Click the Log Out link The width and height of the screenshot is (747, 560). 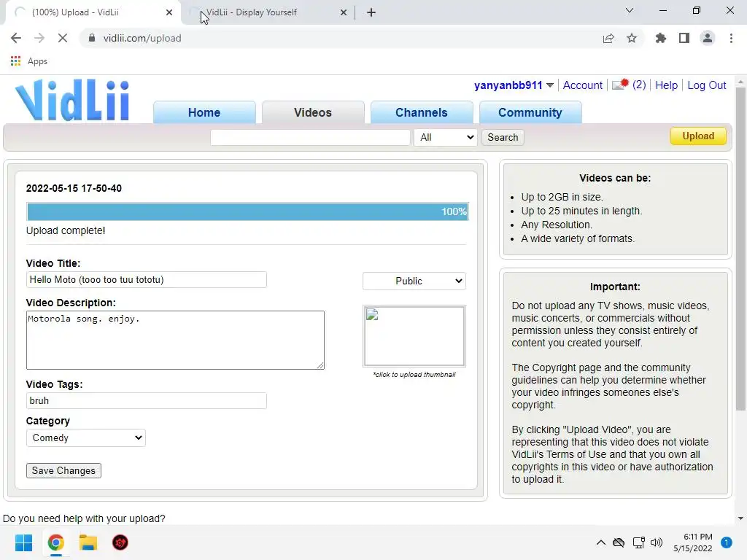(706, 85)
